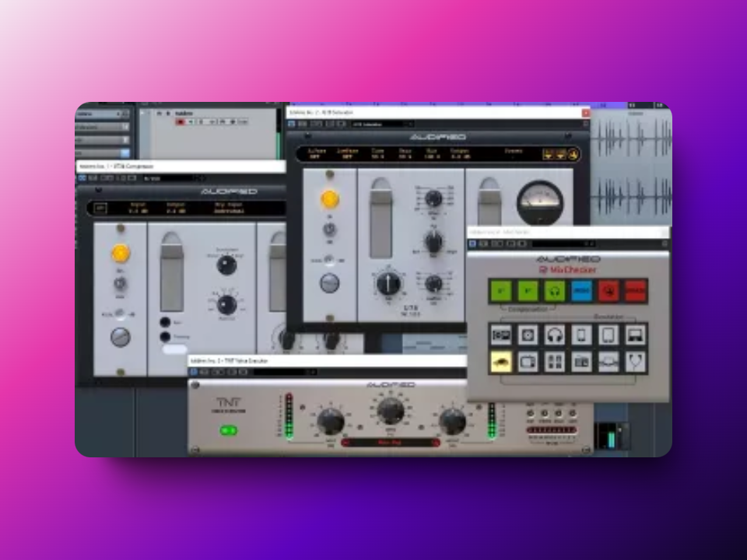This screenshot has width=747, height=560.
Task: Toggle the lower black round button on Compressor
Action: pos(165,337)
